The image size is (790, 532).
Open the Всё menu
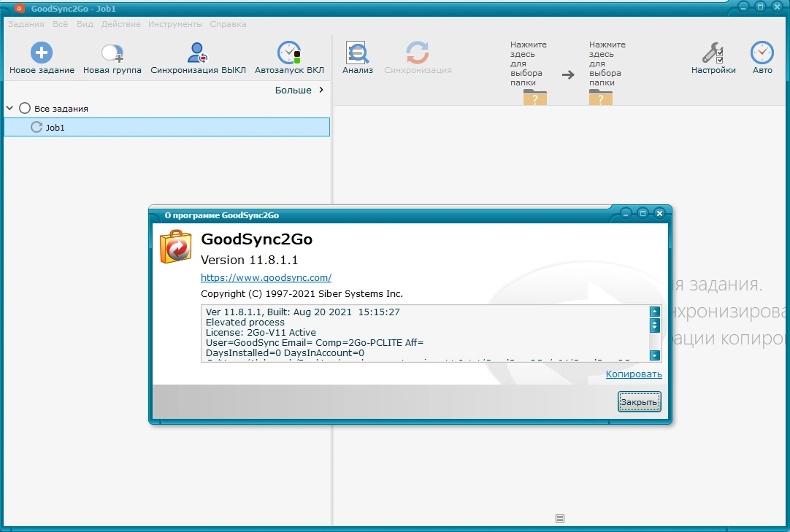(60, 24)
